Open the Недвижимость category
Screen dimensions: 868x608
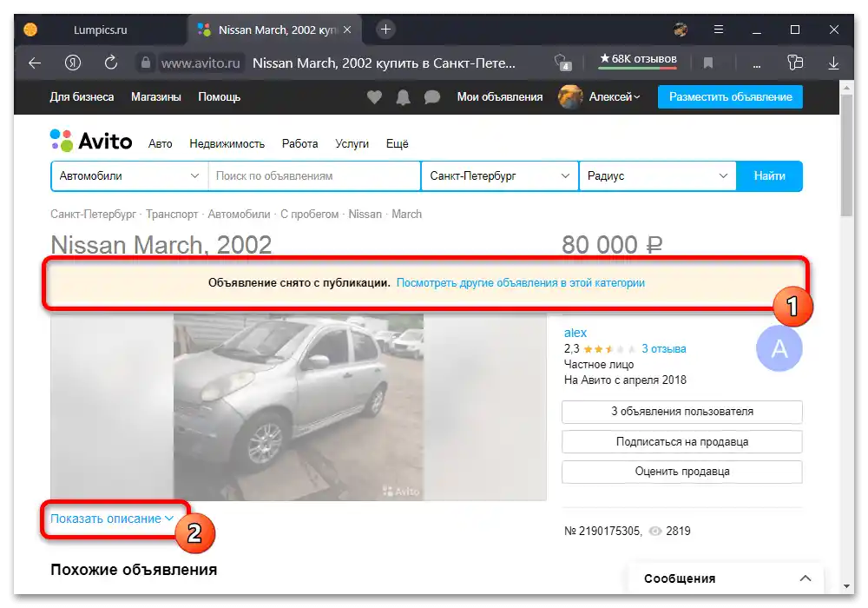point(227,144)
